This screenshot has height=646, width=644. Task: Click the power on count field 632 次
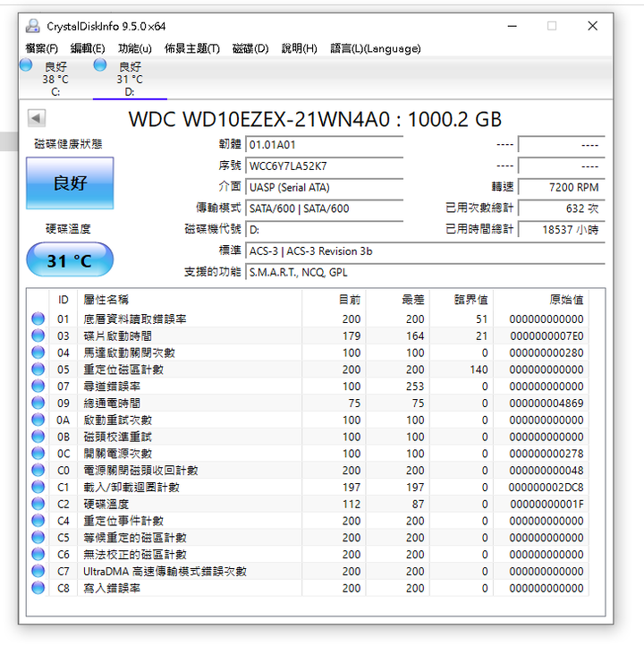click(561, 208)
